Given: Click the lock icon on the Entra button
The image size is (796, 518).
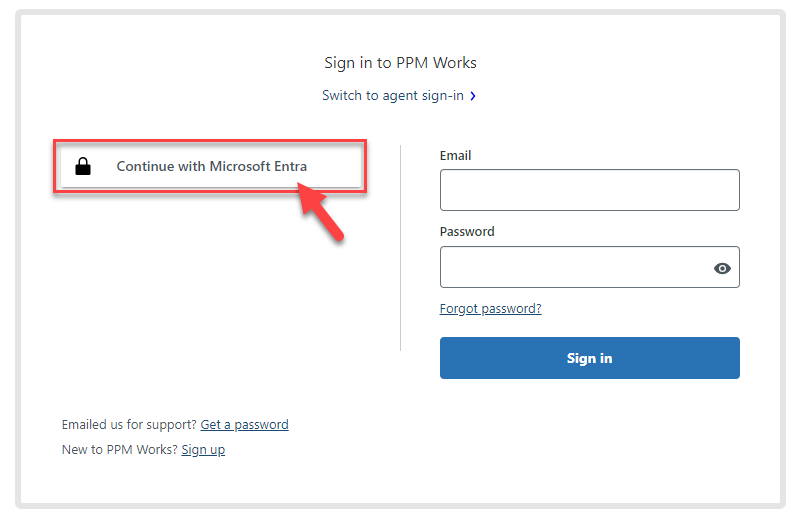Looking at the screenshot, I should [x=83, y=167].
